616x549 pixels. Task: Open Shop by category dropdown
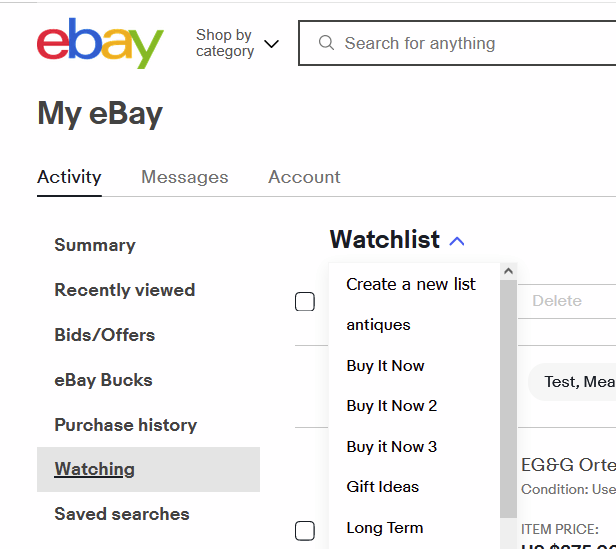[x=237, y=43]
